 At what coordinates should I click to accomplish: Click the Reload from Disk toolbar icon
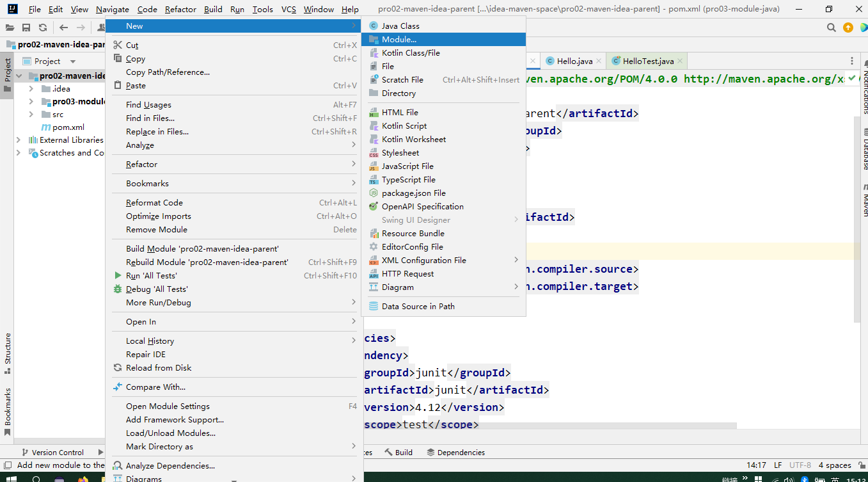(43, 28)
